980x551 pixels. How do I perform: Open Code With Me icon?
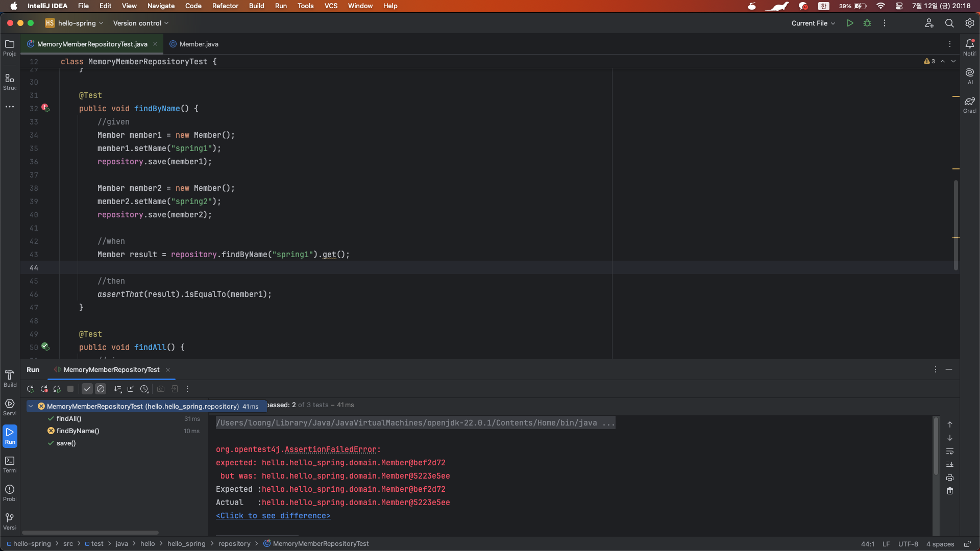click(x=929, y=23)
